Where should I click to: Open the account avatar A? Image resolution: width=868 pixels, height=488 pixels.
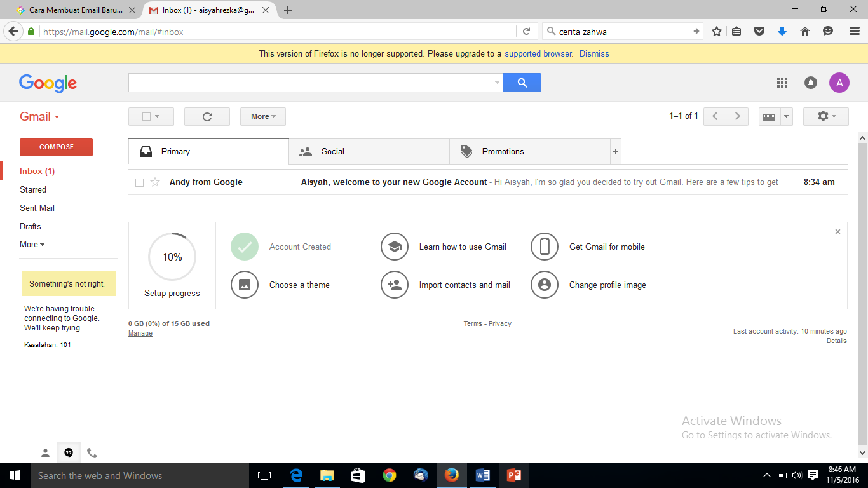click(839, 83)
